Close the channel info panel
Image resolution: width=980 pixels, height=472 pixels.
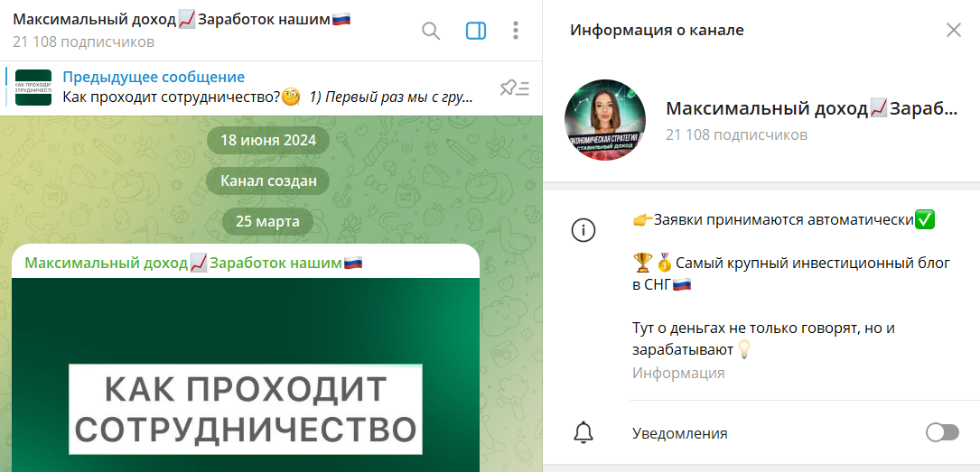(x=954, y=30)
